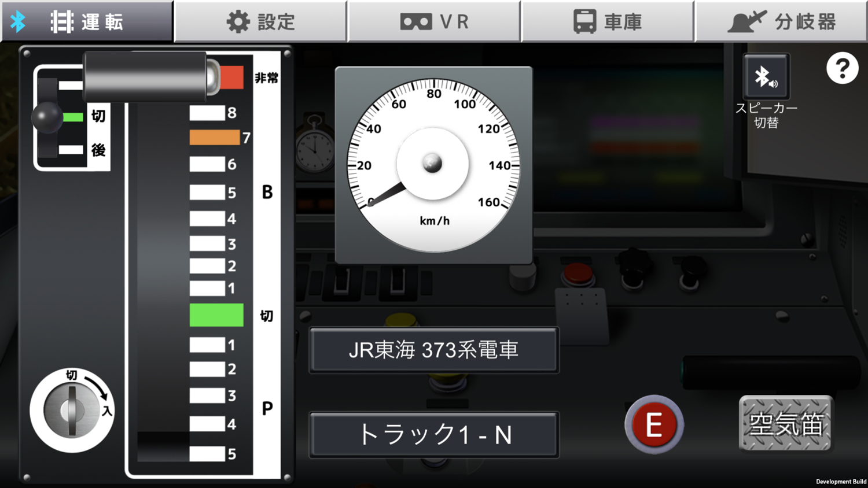Set brake notch B5
The image size is (868, 488).
[x=207, y=193]
